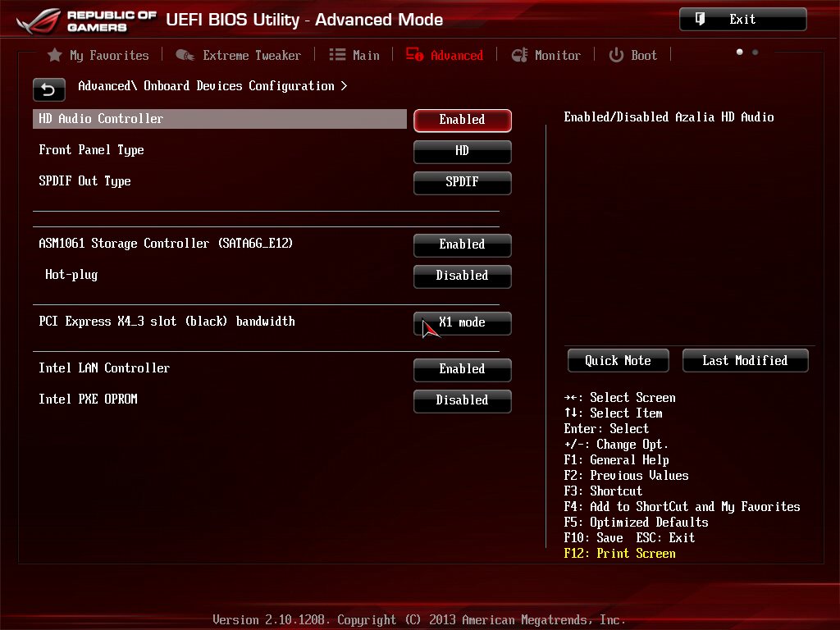Select the Front Panel Type label
The height and width of the screenshot is (630, 840).
(x=91, y=150)
